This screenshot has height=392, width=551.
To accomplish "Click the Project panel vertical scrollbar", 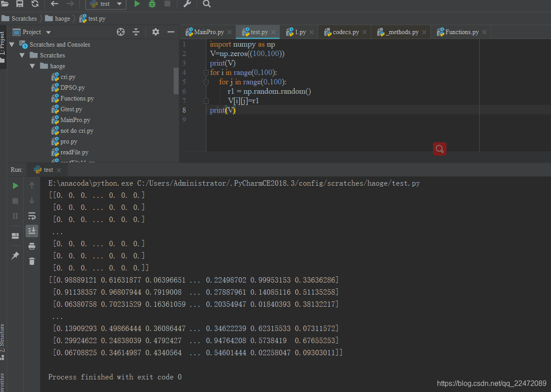I will click(x=176, y=81).
